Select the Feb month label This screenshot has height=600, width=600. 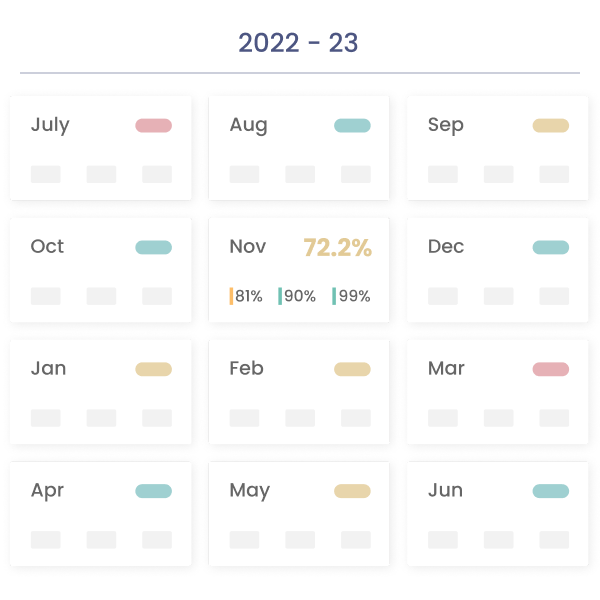246,369
